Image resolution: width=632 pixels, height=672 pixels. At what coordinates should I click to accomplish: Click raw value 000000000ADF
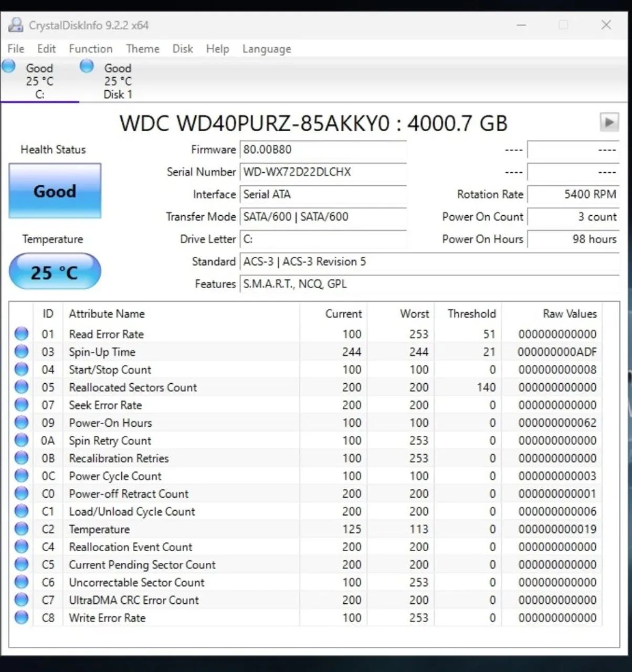coord(557,352)
